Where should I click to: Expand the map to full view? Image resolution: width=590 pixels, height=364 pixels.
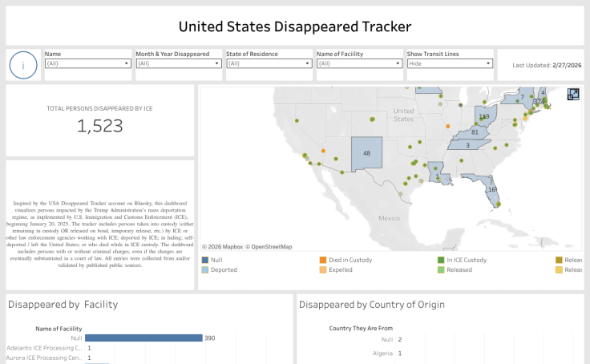[x=573, y=95]
